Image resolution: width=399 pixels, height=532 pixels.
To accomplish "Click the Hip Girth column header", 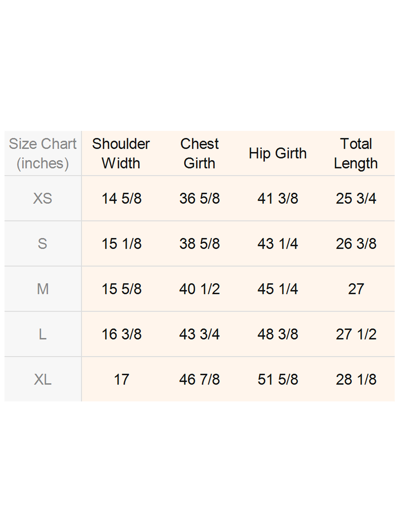I will coord(278,153).
